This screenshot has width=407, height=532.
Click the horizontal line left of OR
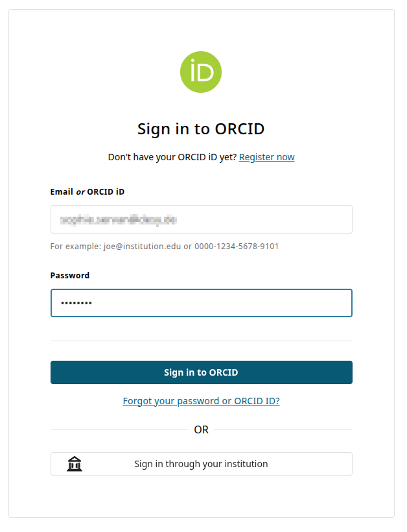118,429
